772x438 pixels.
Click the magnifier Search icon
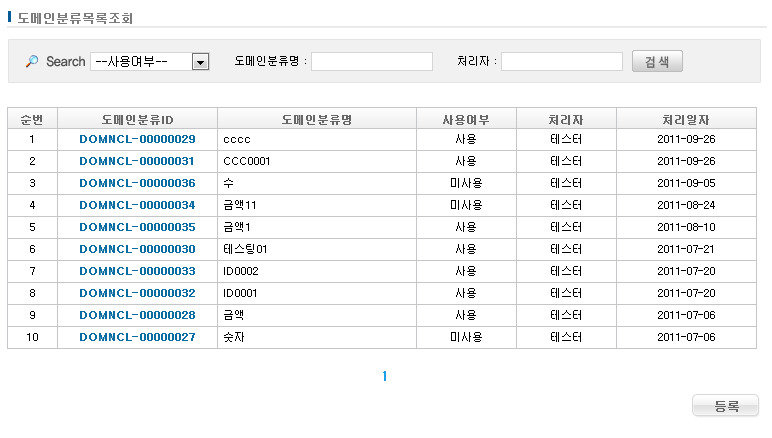[32, 62]
